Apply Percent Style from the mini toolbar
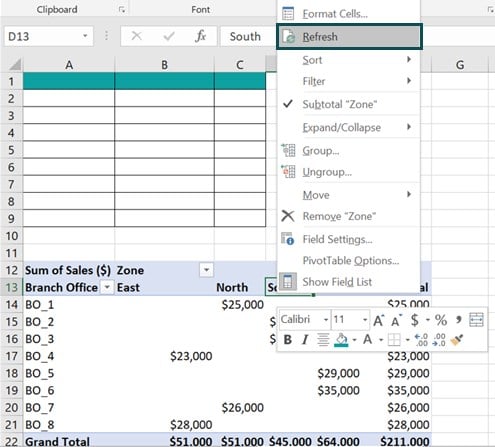The width and height of the screenshot is (495, 447). (441, 320)
